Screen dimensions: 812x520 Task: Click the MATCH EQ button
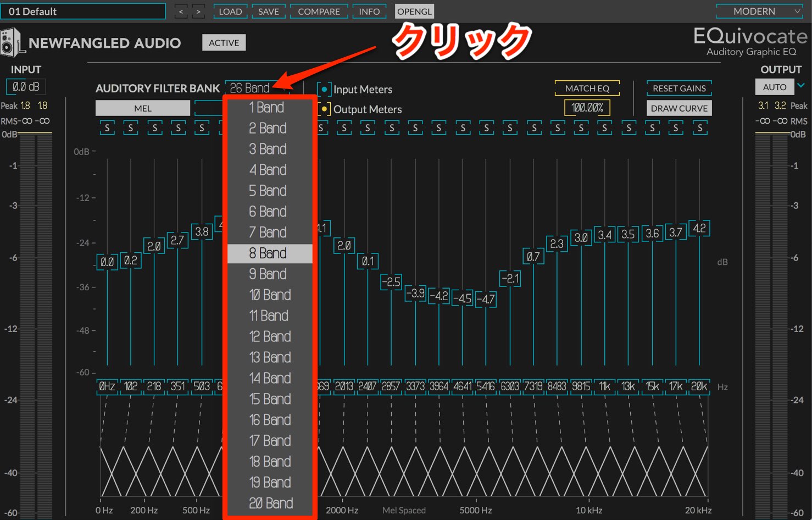(x=587, y=88)
